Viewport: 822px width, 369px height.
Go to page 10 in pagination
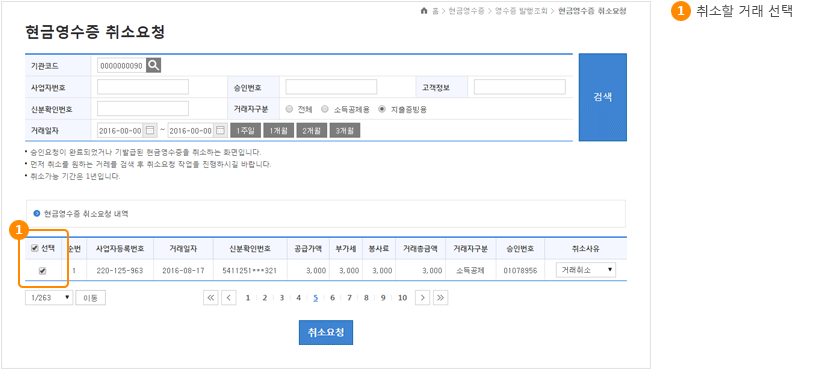click(402, 298)
